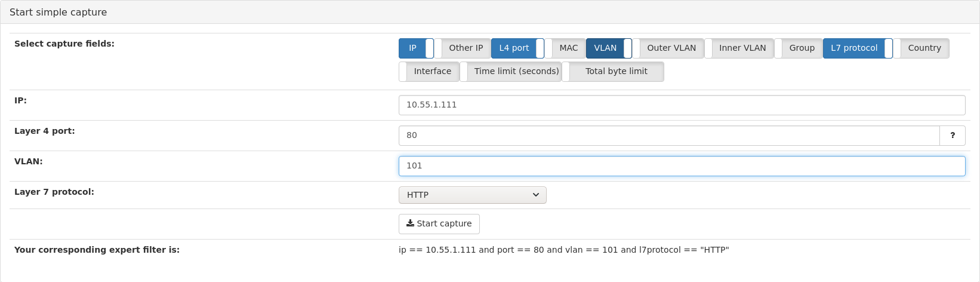The height and width of the screenshot is (282, 980).
Task: Select the VLAN input containing 101
Action: click(x=682, y=166)
